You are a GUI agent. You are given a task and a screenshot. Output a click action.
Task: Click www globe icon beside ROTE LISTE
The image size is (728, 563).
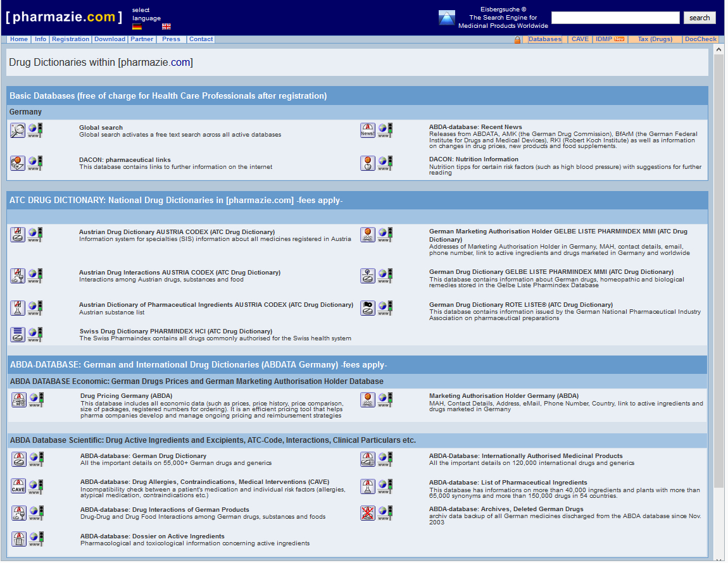click(x=385, y=308)
